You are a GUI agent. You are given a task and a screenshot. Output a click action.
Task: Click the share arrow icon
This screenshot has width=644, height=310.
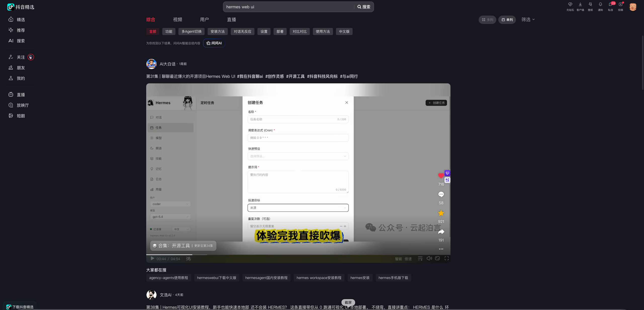click(x=441, y=232)
